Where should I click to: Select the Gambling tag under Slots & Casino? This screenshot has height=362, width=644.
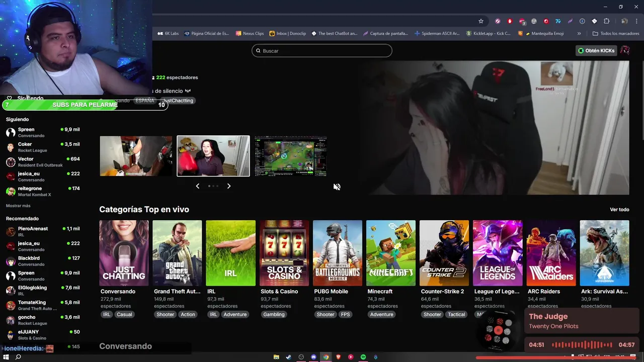pos(274,314)
